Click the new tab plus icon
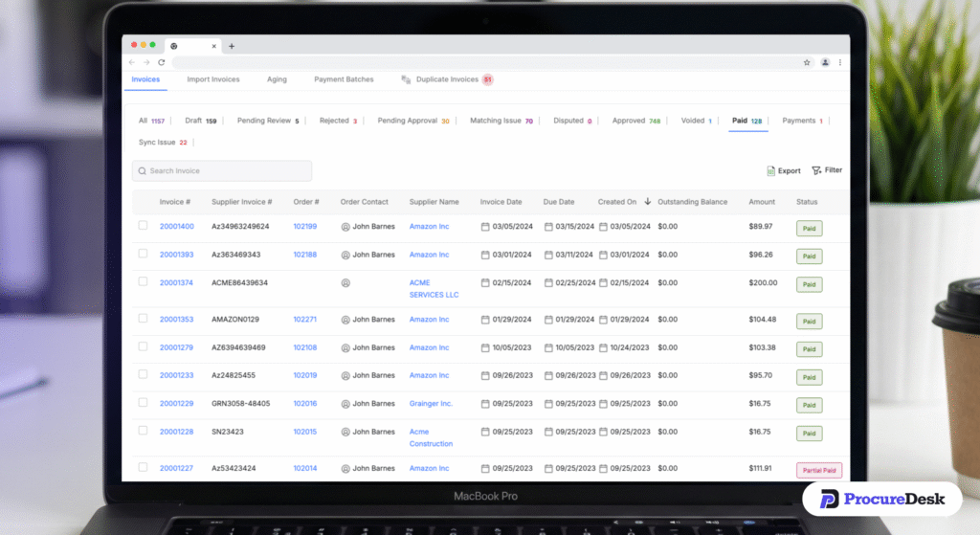The image size is (980, 535). click(x=232, y=46)
